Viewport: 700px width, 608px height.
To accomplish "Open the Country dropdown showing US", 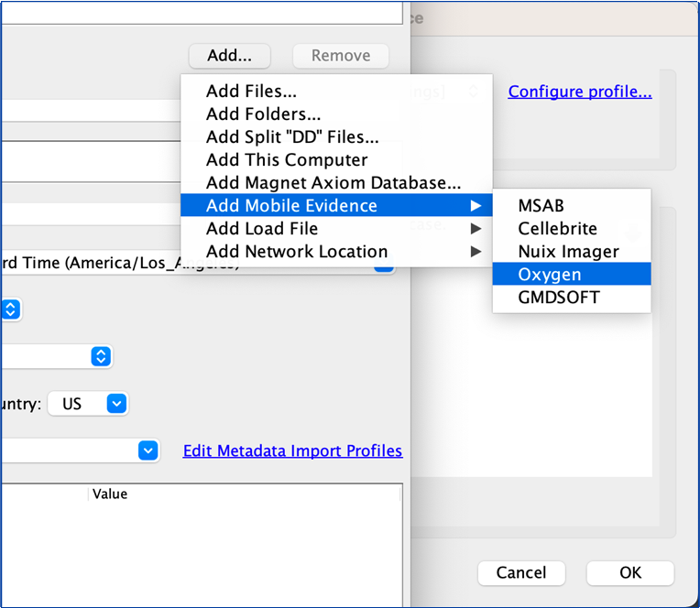I will pyautogui.click(x=88, y=404).
